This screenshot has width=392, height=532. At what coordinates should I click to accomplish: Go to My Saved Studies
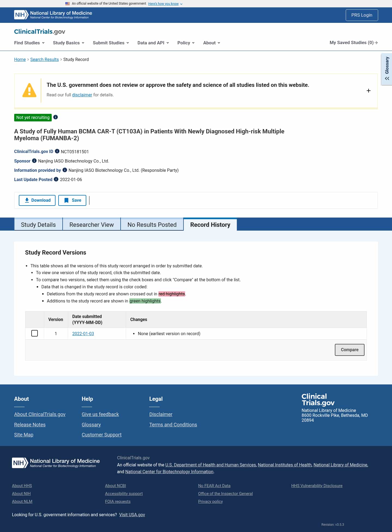(x=354, y=43)
